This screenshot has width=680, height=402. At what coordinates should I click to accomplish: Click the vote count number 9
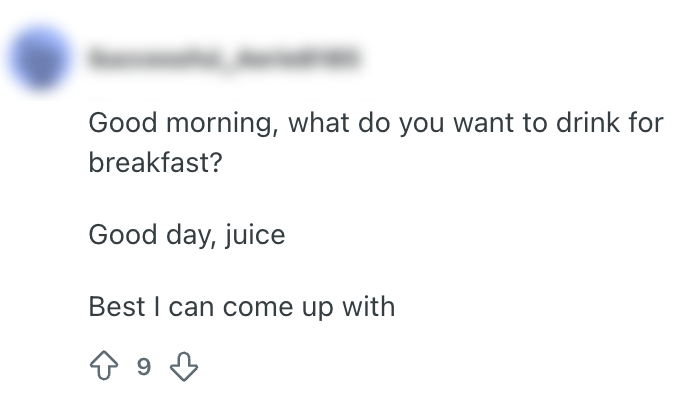tap(144, 367)
